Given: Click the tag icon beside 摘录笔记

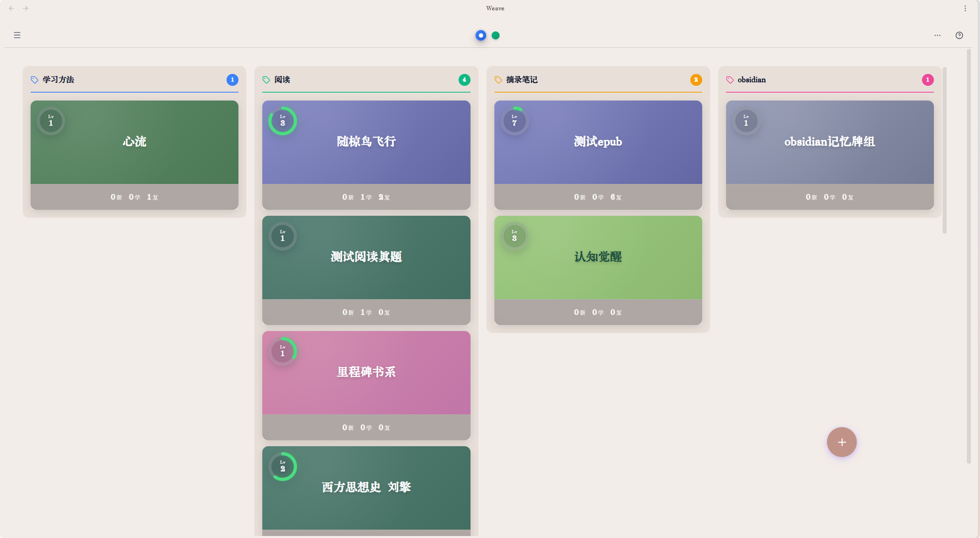Looking at the screenshot, I should pos(498,80).
